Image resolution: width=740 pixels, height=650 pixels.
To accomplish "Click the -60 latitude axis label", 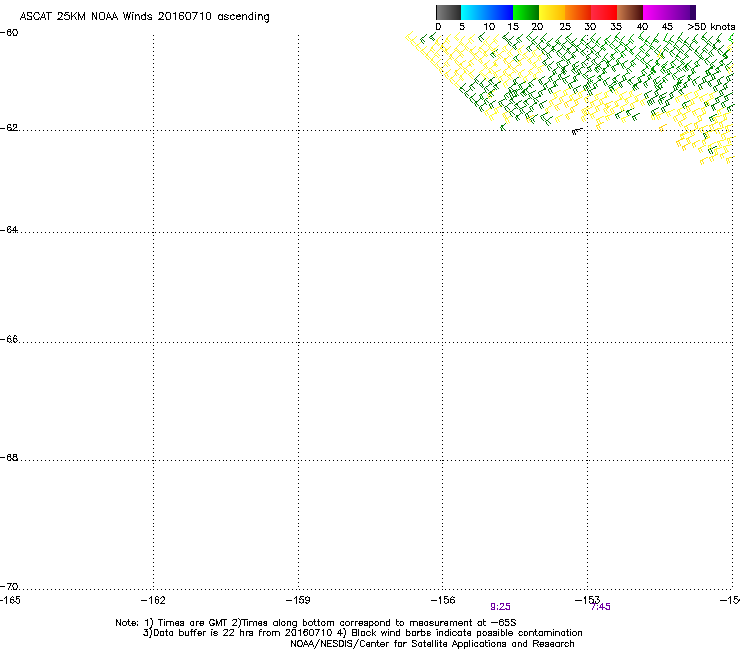I will click(x=9, y=33).
